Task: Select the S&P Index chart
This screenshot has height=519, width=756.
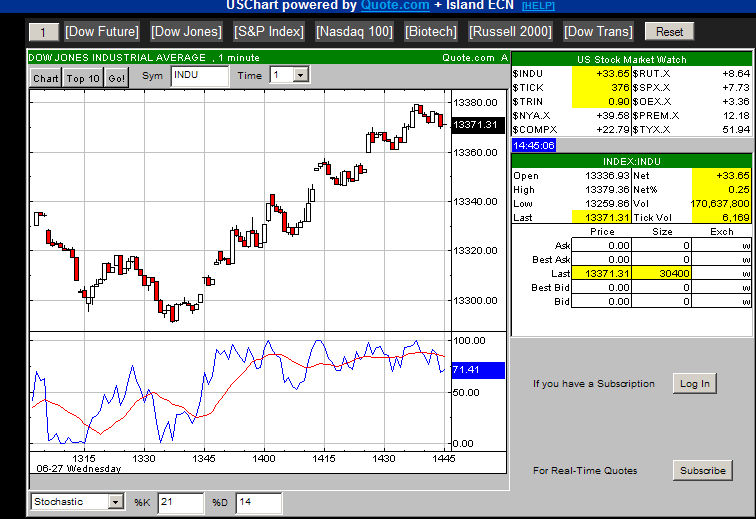Action: [269, 32]
